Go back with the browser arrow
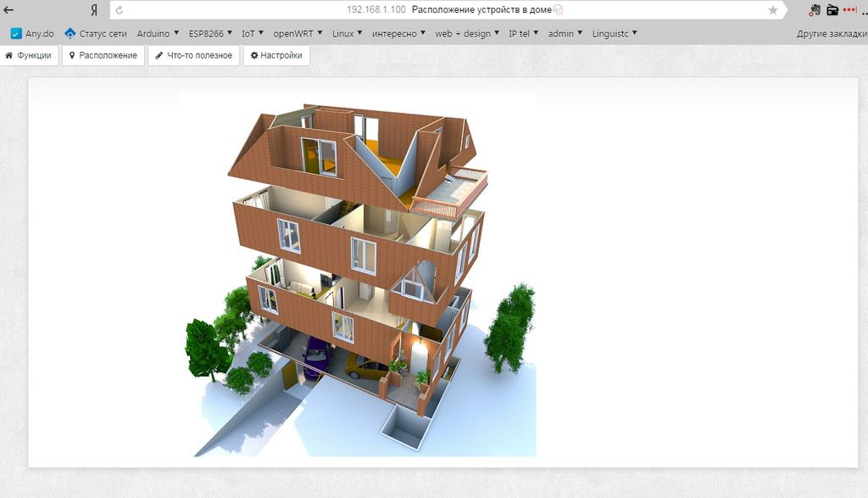This screenshot has height=498, width=868. pos(8,9)
